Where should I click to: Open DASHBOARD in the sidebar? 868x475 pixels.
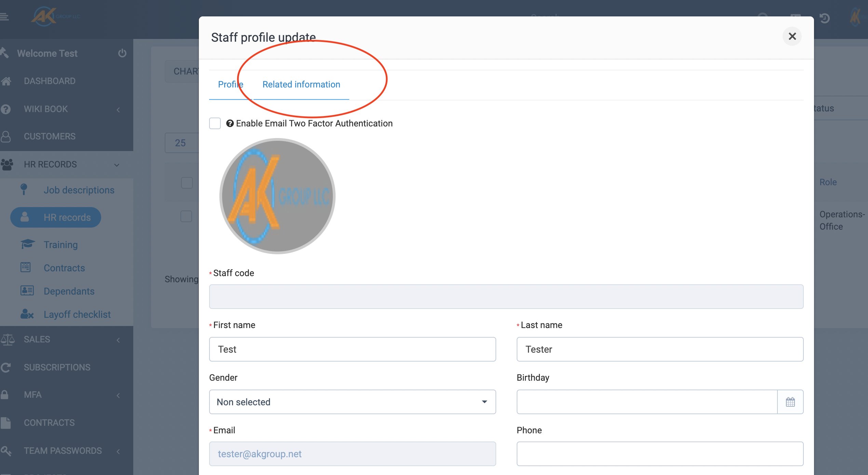coord(50,81)
